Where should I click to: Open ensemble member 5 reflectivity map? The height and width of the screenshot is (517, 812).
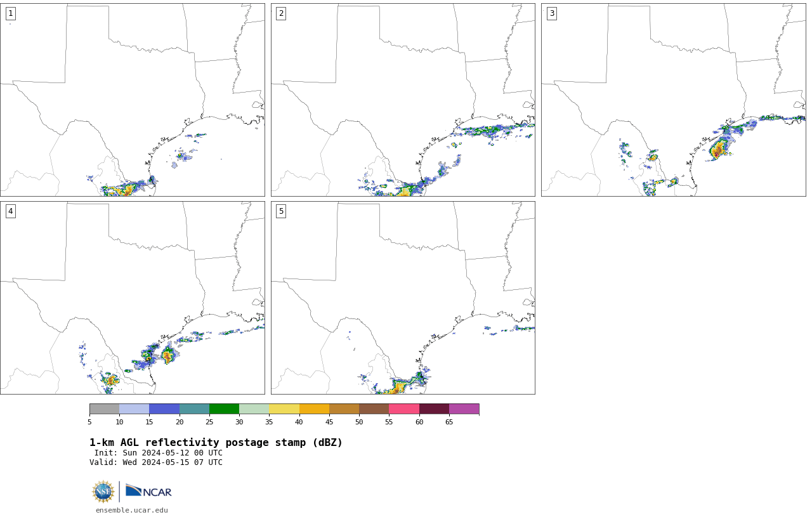coord(403,298)
